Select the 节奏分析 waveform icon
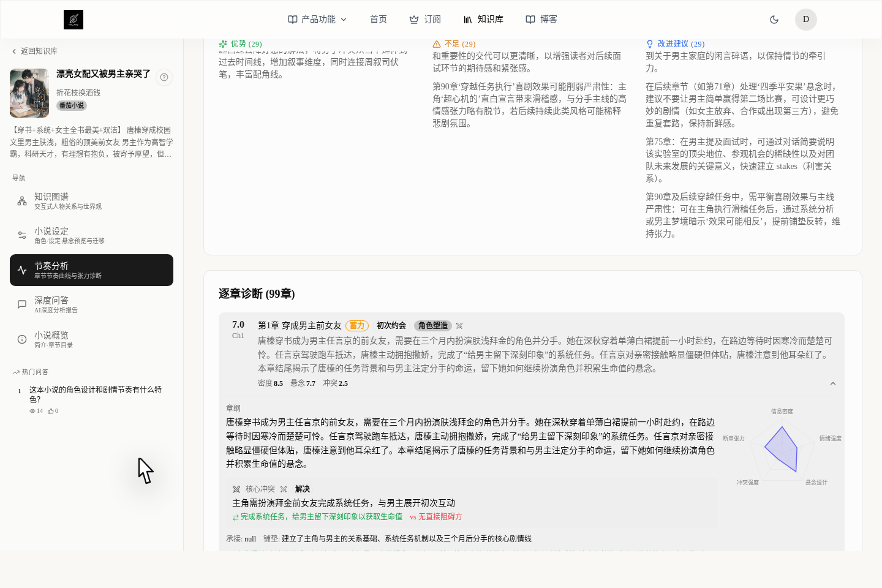 (21, 269)
